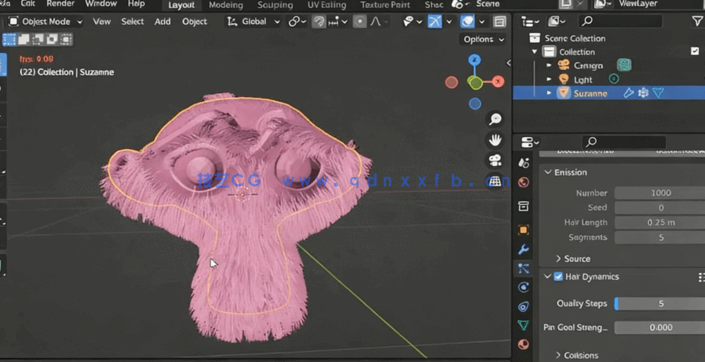The height and width of the screenshot is (362, 705).
Task: Toggle camera view icon
Action: tap(495, 161)
